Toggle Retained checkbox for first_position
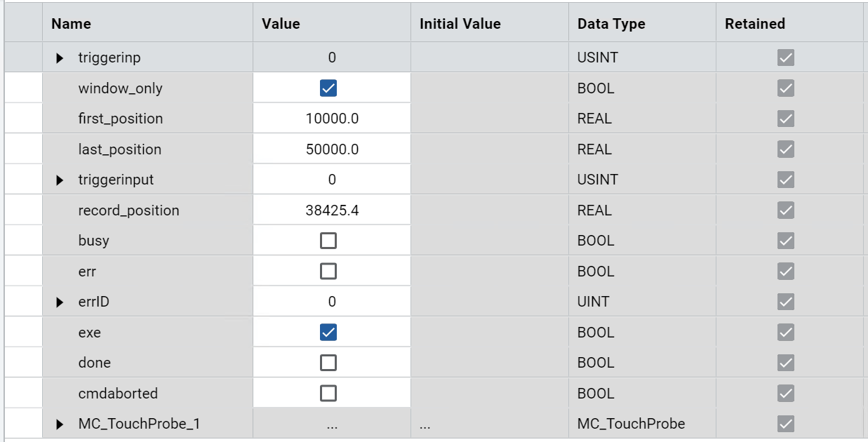 (786, 119)
